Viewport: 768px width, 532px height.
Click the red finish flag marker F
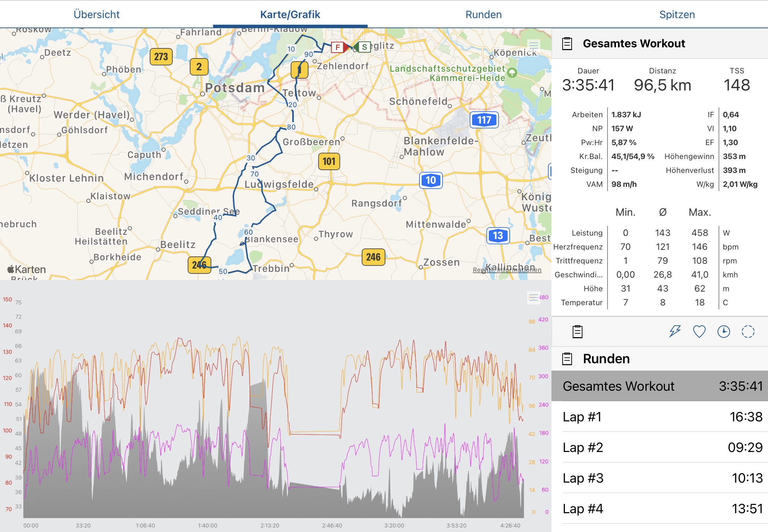337,47
